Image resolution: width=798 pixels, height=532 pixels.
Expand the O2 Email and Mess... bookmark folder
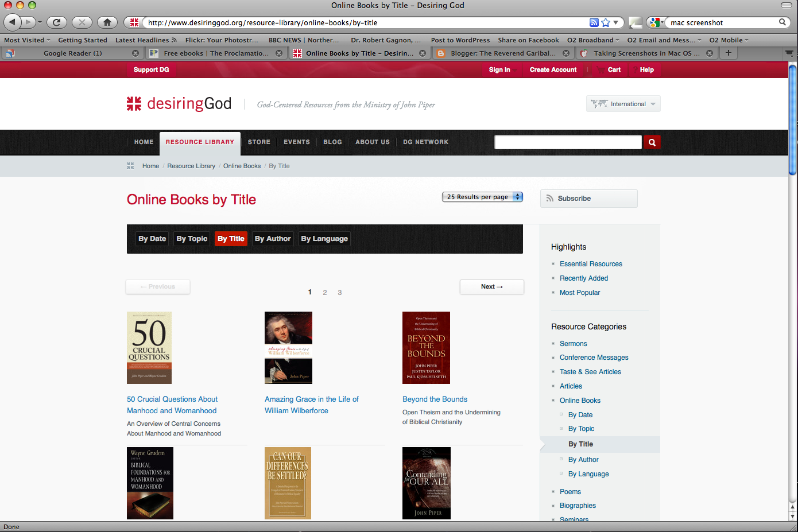point(664,40)
